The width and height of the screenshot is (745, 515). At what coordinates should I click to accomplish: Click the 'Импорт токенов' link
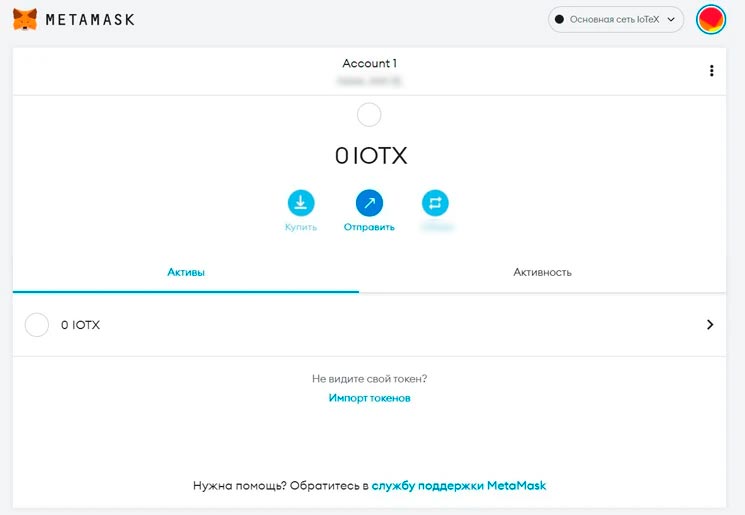pyautogui.click(x=369, y=398)
